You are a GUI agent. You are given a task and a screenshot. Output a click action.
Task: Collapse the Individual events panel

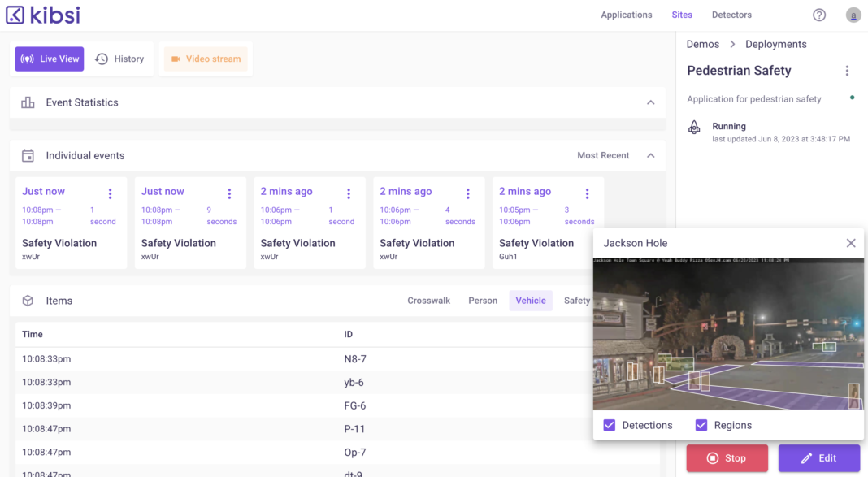[650, 154]
